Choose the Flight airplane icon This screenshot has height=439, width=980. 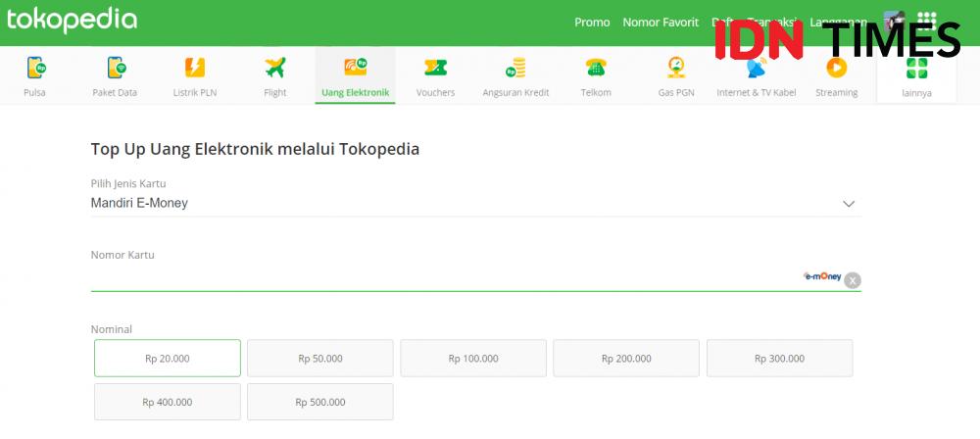coord(275,67)
